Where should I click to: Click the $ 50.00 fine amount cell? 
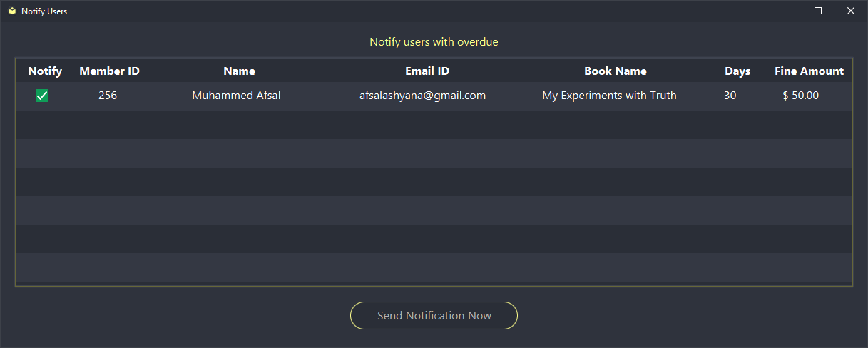tap(800, 96)
